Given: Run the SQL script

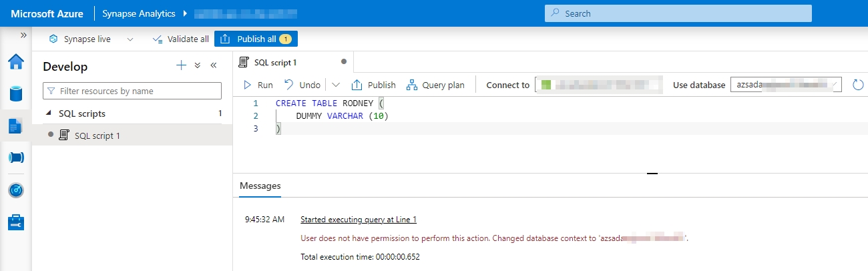Looking at the screenshot, I should (258, 85).
